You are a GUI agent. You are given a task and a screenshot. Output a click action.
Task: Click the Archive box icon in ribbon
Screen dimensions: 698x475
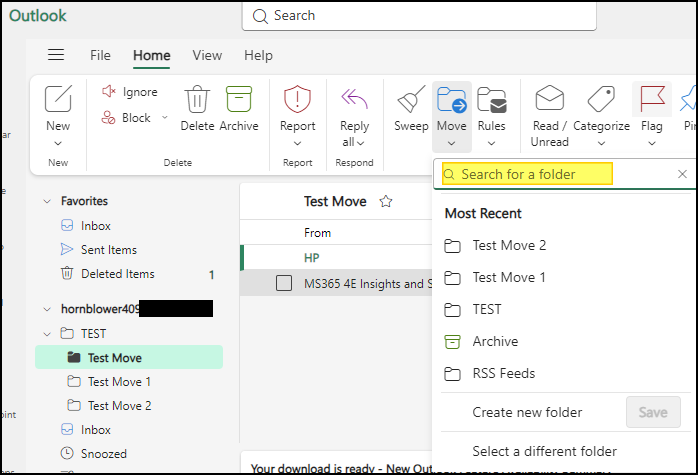click(x=239, y=99)
